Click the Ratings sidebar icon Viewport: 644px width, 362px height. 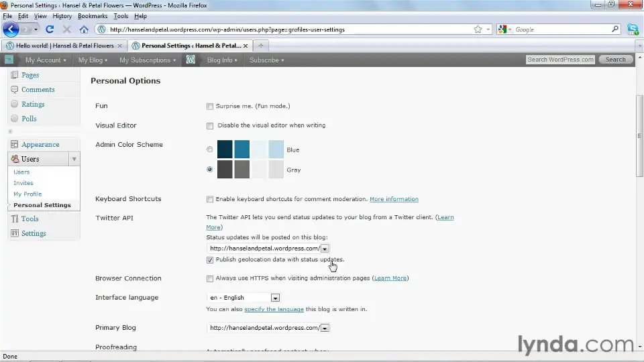[x=14, y=104]
